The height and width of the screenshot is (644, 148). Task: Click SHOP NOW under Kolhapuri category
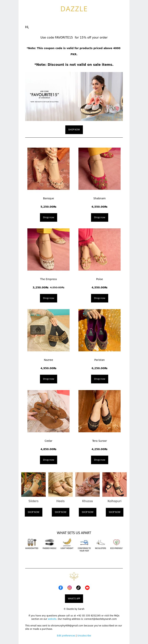point(115,512)
